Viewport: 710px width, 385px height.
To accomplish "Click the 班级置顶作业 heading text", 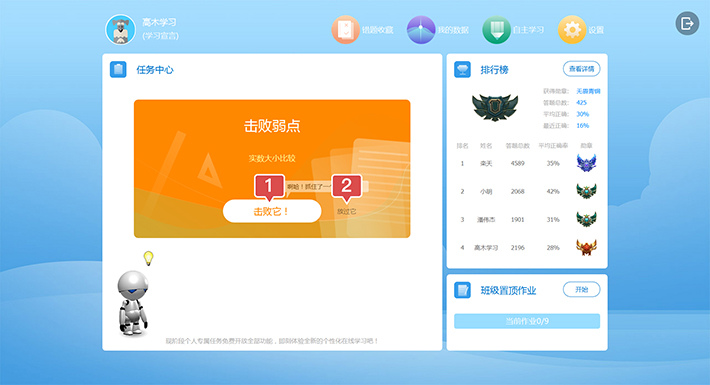I will [508, 290].
